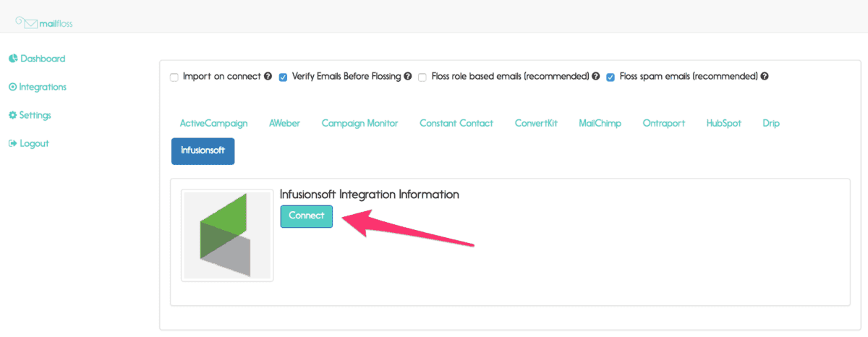Select the MailChimp tab
The height and width of the screenshot is (337, 868).
pos(600,123)
